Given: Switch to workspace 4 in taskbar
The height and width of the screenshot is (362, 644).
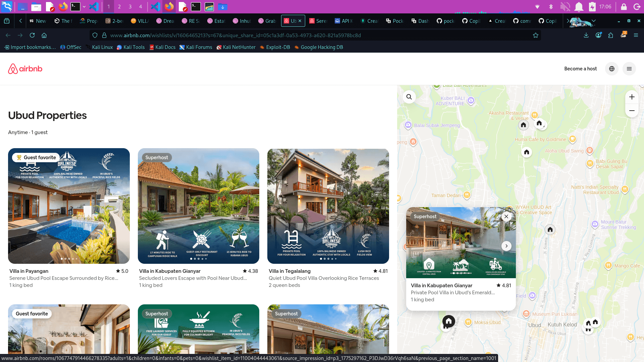Looking at the screenshot, I should click(x=141, y=6).
